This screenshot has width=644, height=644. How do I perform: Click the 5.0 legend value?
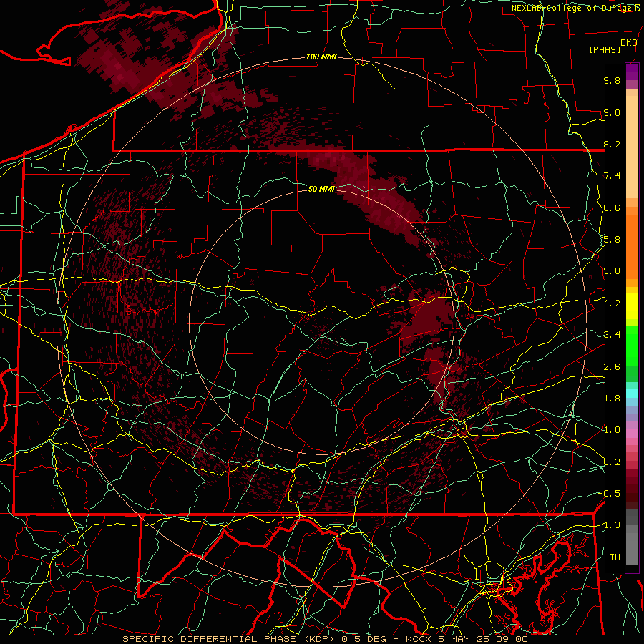click(612, 271)
